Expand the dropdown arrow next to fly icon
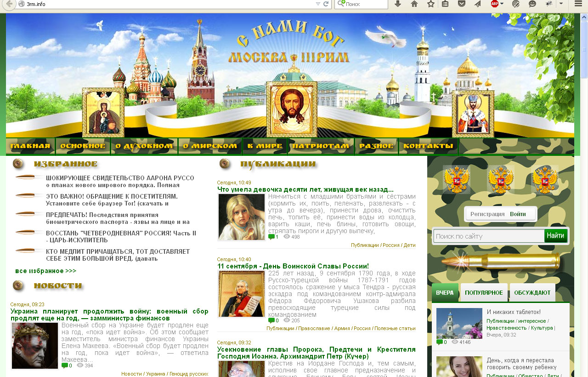This screenshot has width=588, height=377. point(561,4)
